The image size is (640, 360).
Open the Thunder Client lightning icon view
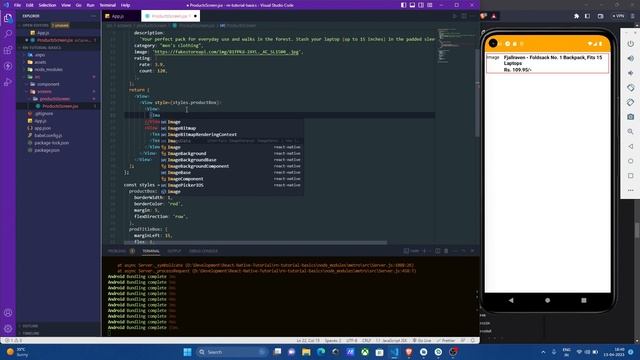[8, 66]
